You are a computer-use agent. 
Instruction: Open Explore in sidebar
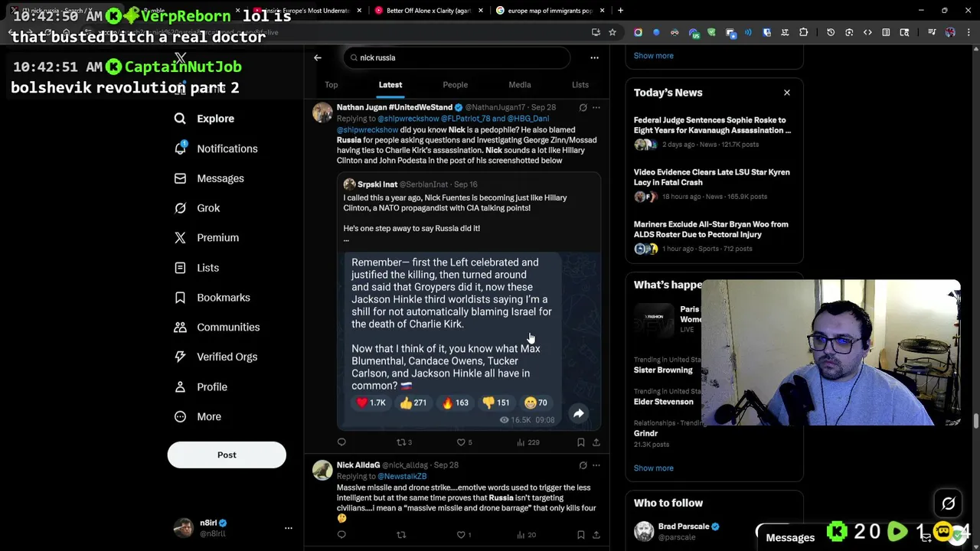click(204, 119)
